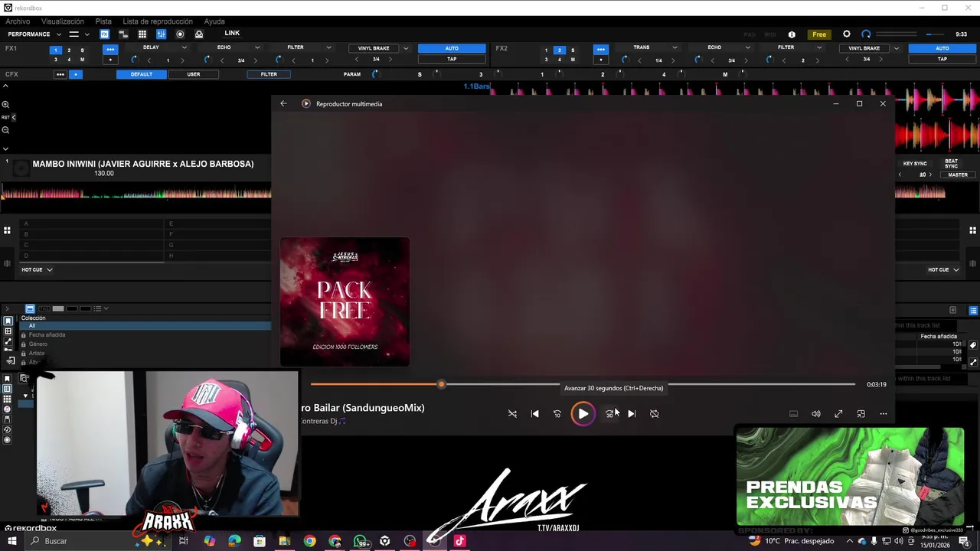Zoom in waveform with magnifier plus icon
Viewport: 980px width, 551px height.
point(5,104)
